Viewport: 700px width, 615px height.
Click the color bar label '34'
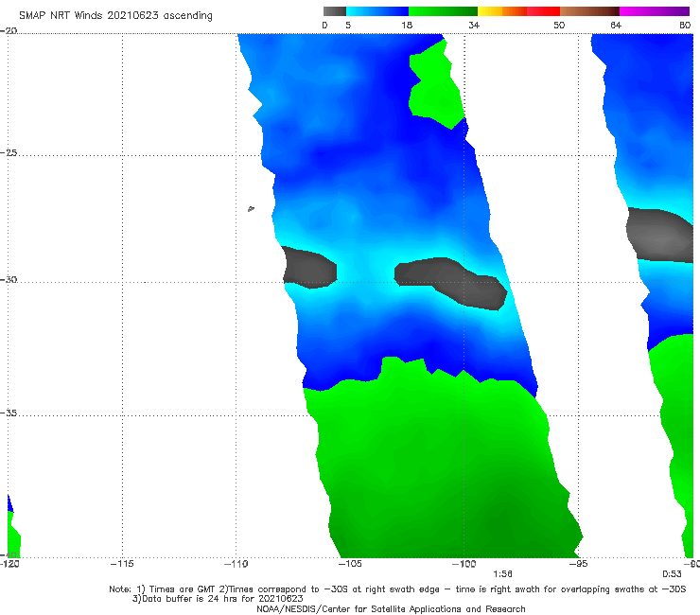point(474,25)
